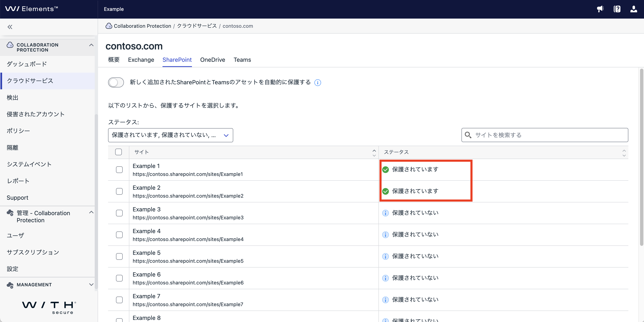Viewport: 644px width, 322px height.
Task: Collapse the COLLABORATION PROTECTION section
Action: pyautogui.click(x=91, y=45)
